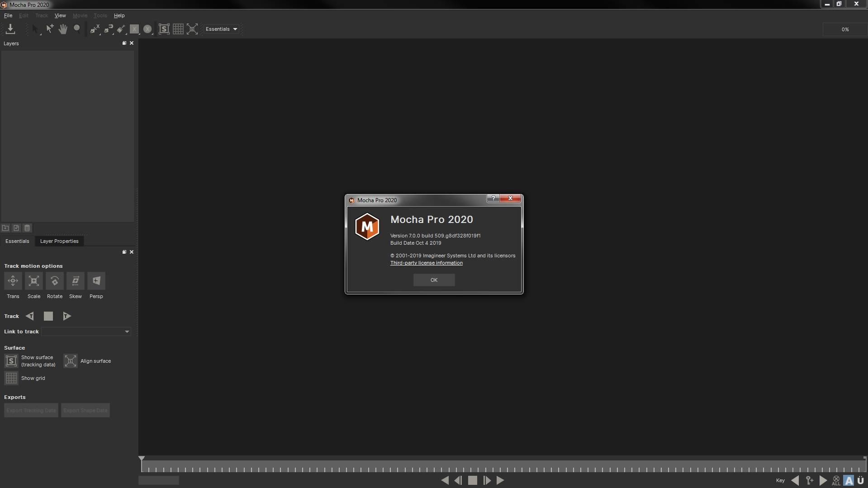Click Play backwards transport button
This screenshot has width=868, height=488.
pos(445,480)
